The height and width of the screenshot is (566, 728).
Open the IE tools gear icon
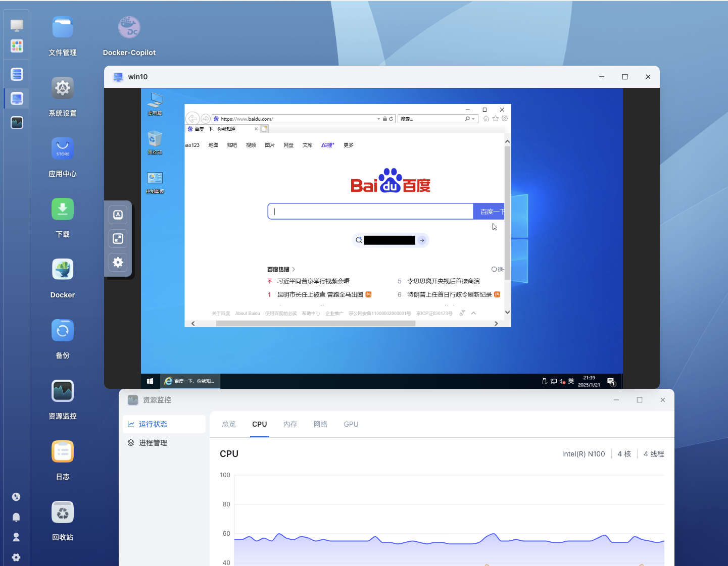click(x=505, y=119)
